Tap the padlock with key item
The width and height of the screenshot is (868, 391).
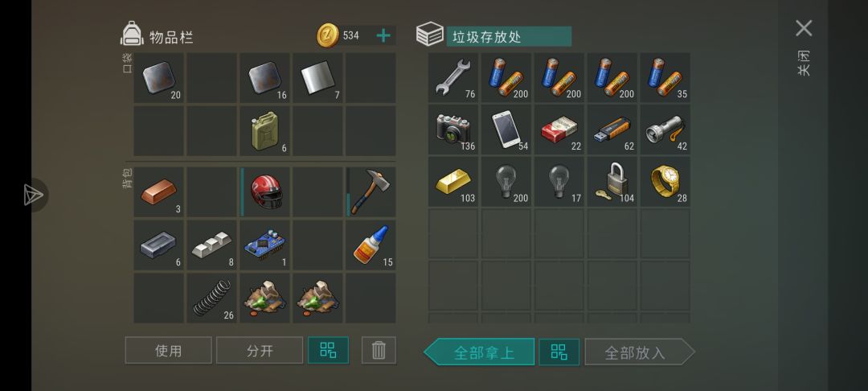(x=612, y=182)
